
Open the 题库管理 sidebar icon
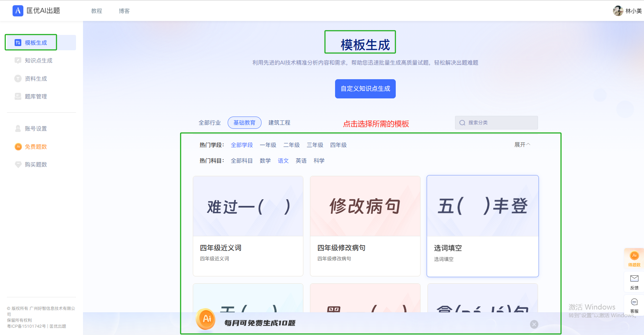pyautogui.click(x=18, y=96)
